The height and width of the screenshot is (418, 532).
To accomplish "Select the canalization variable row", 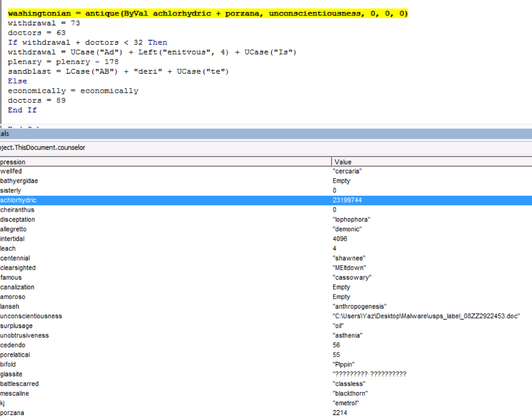I will click(266, 287).
